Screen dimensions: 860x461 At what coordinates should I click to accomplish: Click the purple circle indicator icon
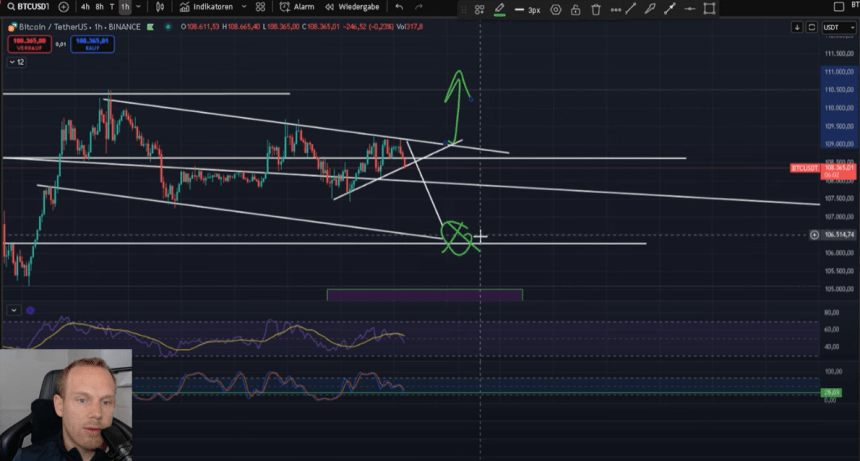click(x=30, y=310)
